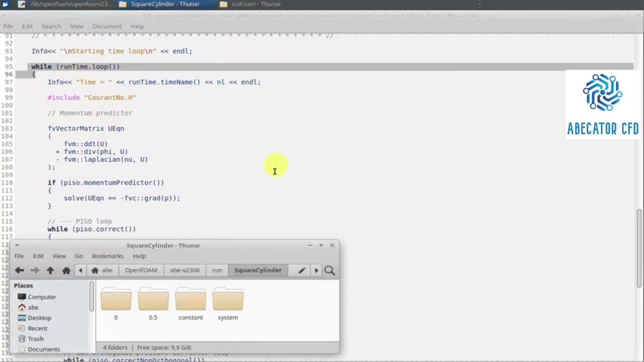
Task: Click Thunar status bar folder count text
Action: (x=115, y=347)
